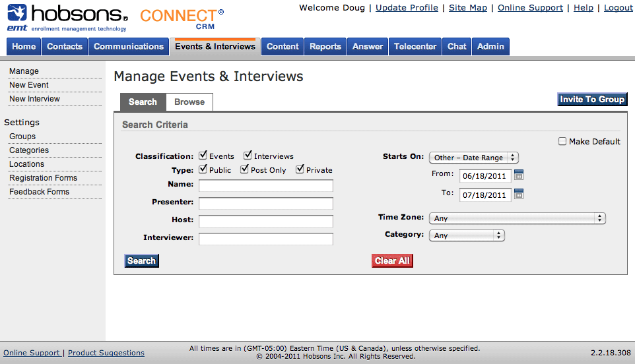The width and height of the screenshot is (635, 364).
Task: Open the footer Online Support link
Action: (32, 353)
